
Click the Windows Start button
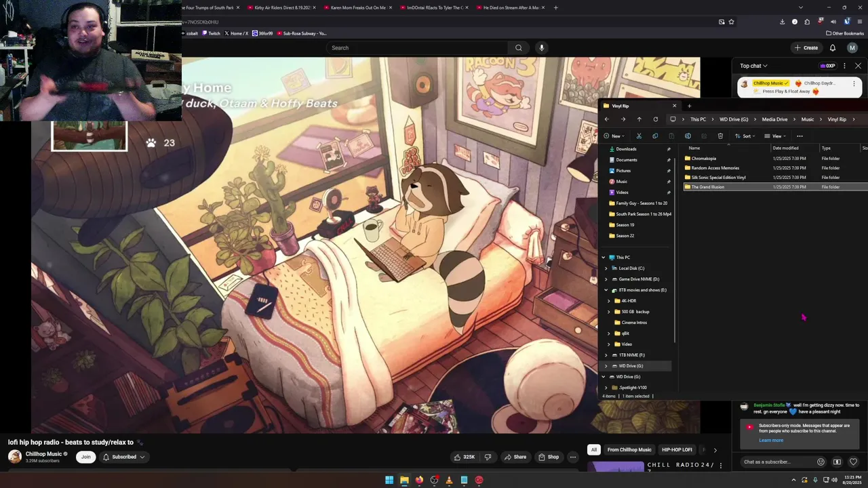pos(389,480)
